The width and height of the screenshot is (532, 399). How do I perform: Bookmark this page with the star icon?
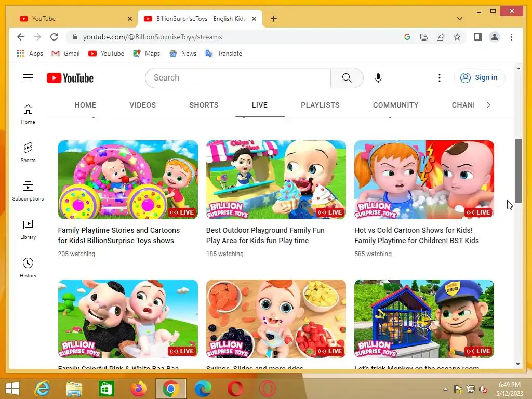click(x=457, y=37)
